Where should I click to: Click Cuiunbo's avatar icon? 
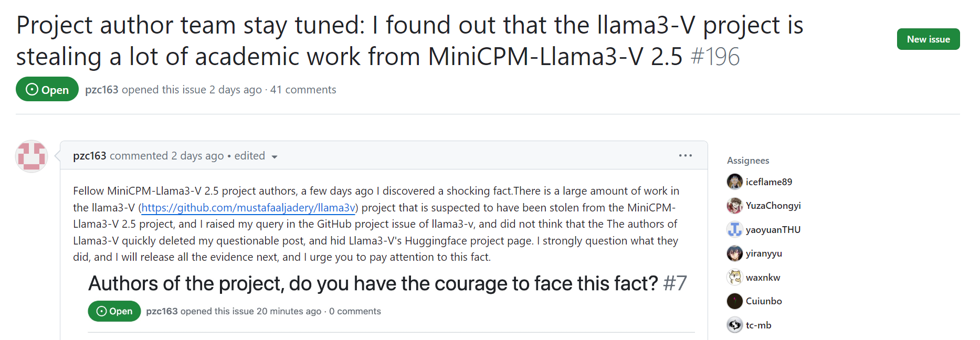[734, 301]
